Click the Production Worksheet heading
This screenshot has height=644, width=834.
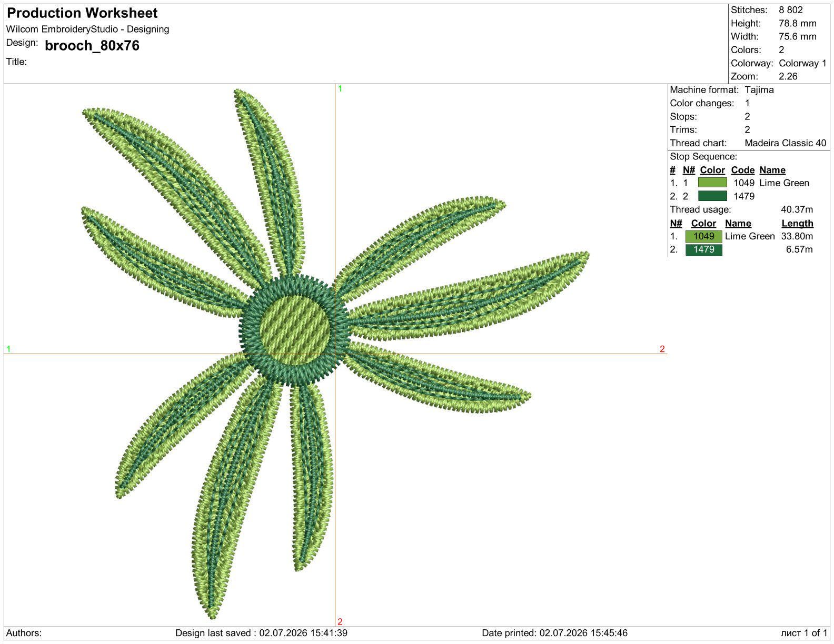click(82, 13)
